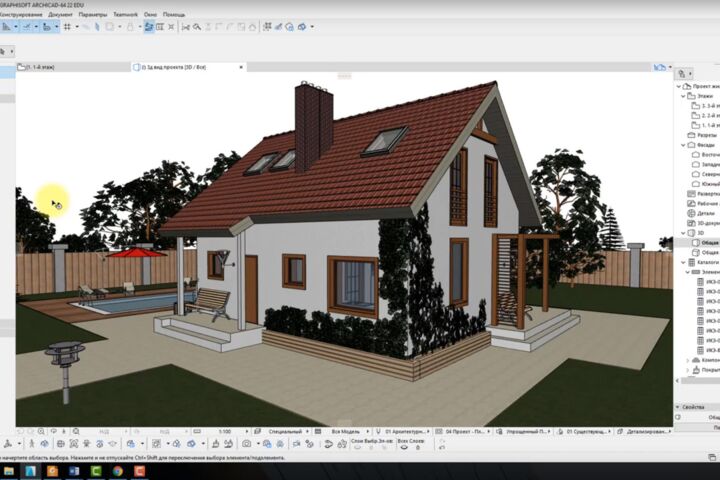Click the blue pencil icon in the top toolbar
The image size is (720, 480).
click(278, 27)
